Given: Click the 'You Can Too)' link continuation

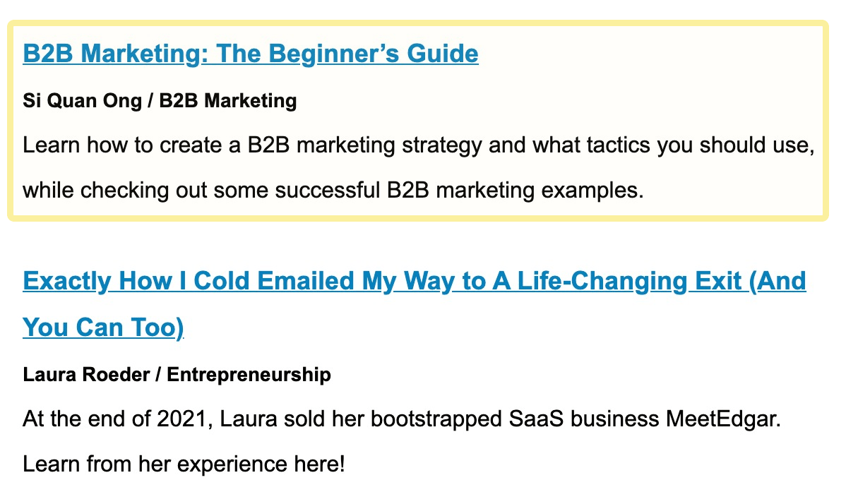Looking at the screenshot, I should pos(103,328).
